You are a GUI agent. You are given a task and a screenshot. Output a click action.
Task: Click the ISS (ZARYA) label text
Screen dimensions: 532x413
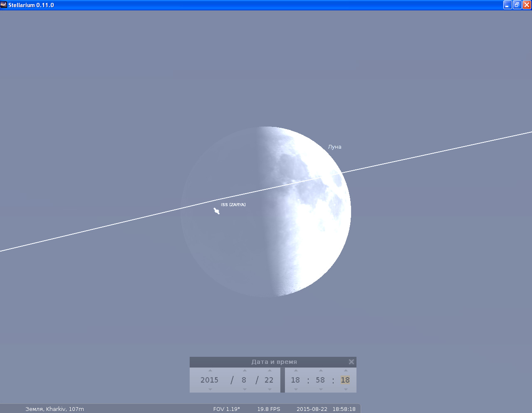[233, 205]
